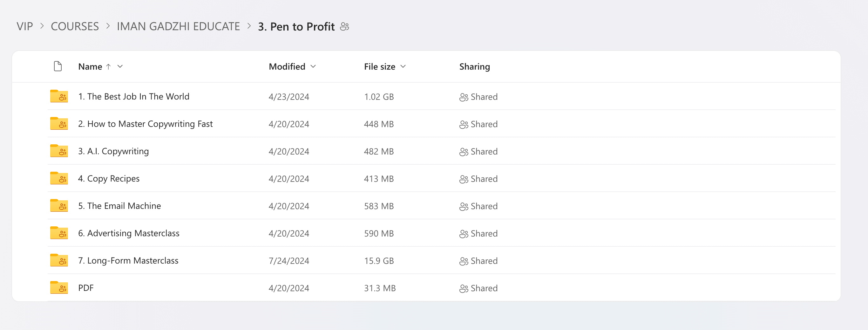Click the 583 MB file size
Image resolution: width=868 pixels, height=330 pixels.
[x=379, y=206]
